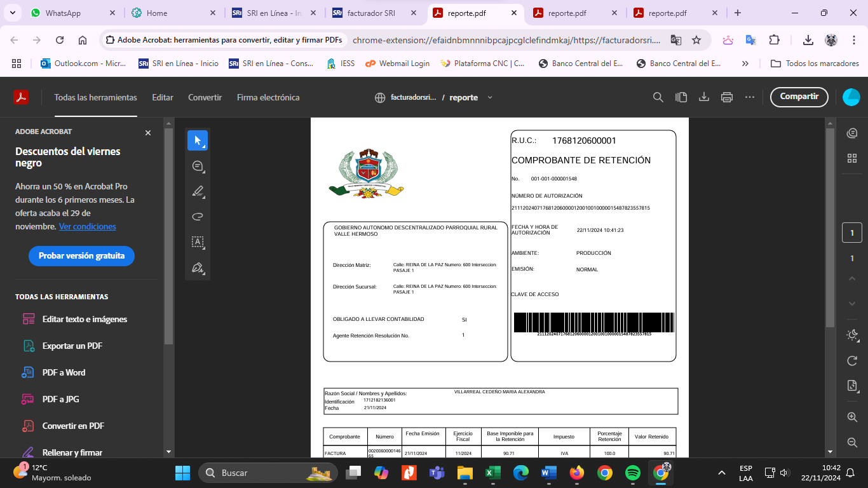
Task: Print the document with the printer icon
Action: [x=727, y=97]
